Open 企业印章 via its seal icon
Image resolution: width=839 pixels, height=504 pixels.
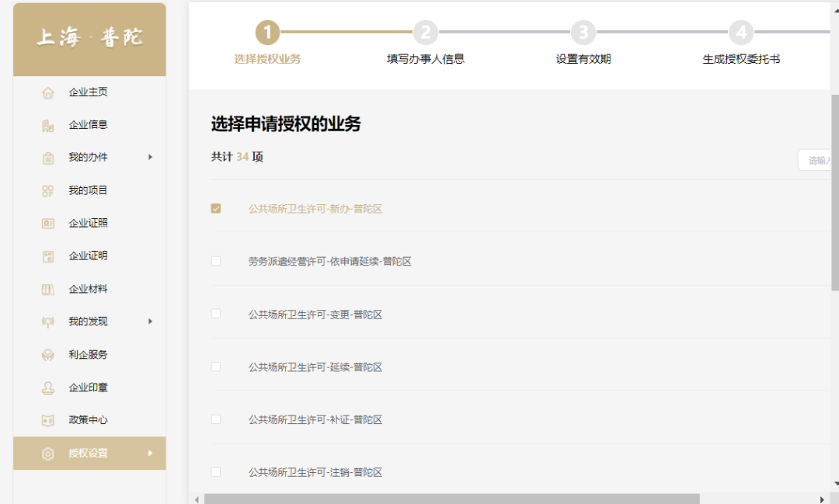[x=47, y=388]
